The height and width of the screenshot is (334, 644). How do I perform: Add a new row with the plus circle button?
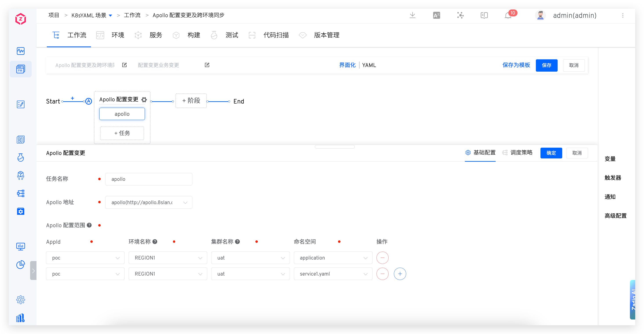400,274
